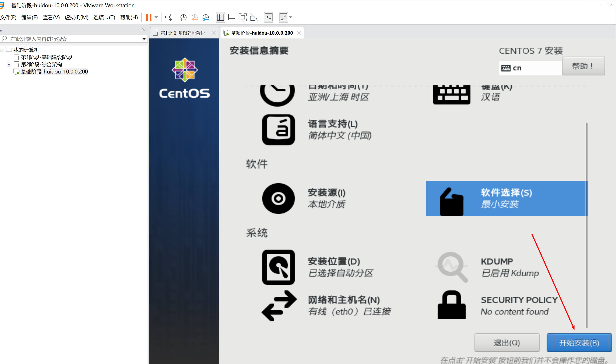Click the take snapshot clock icon
This screenshot has height=364, width=616.
coord(183,17)
